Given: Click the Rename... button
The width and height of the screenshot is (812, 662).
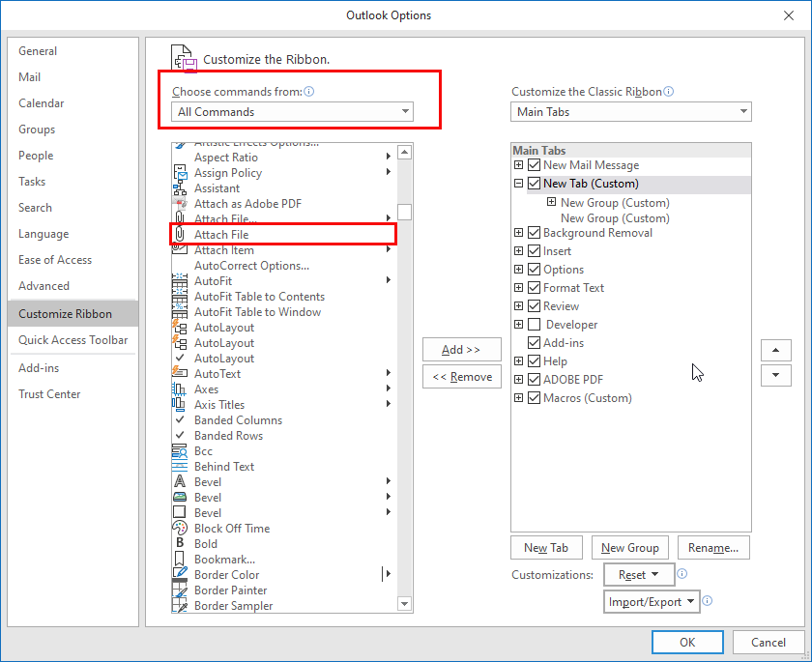Looking at the screenshot, I should click(x=713, y=548).
